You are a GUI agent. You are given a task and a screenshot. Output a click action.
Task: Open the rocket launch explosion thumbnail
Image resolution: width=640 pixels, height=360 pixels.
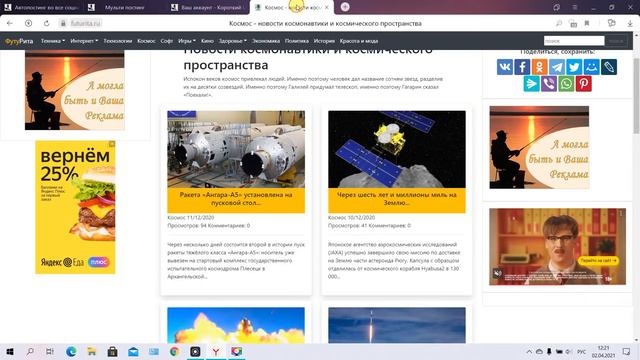point(236,325)
